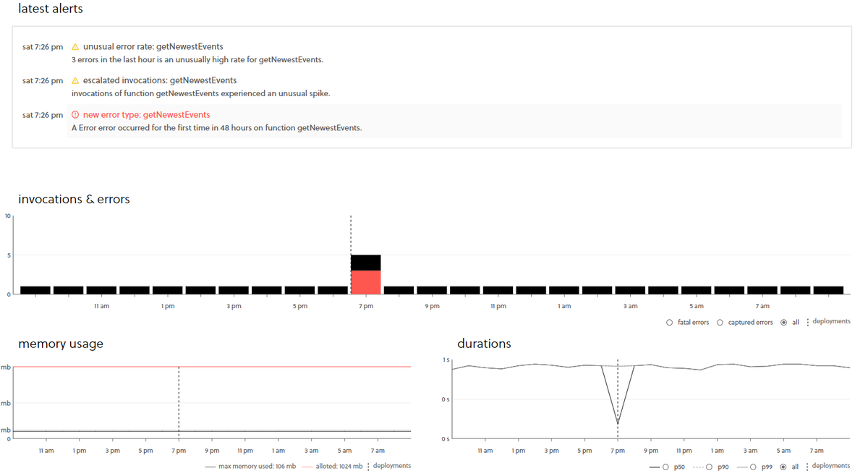The image size is (868, 476).
Task: Select the p50 radio button in durations
Action: coord(665,467)
